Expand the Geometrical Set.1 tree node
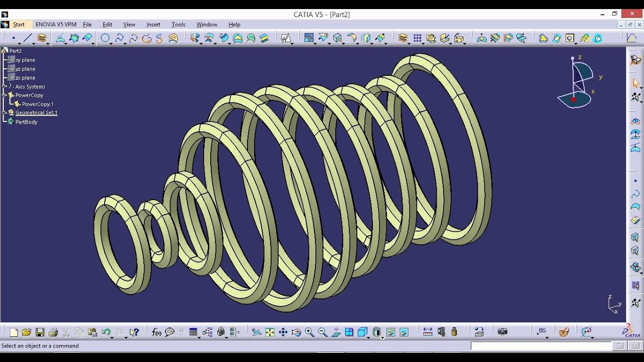This screenshot has width=644, height=362. click(x=5, y=113)
